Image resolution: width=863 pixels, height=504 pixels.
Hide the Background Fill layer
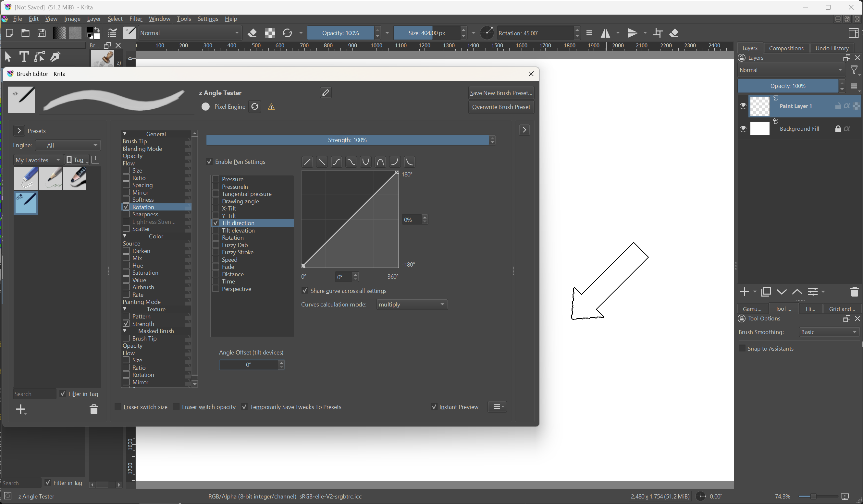[743, 129]
